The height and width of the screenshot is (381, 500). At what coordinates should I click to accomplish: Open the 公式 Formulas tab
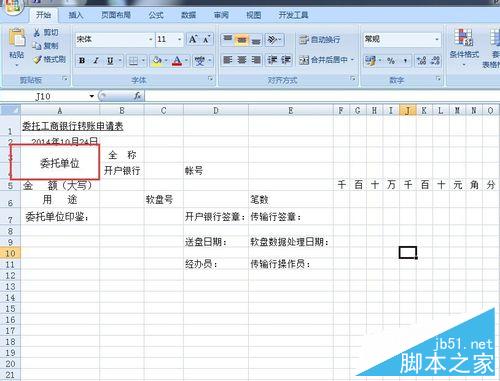156,15
